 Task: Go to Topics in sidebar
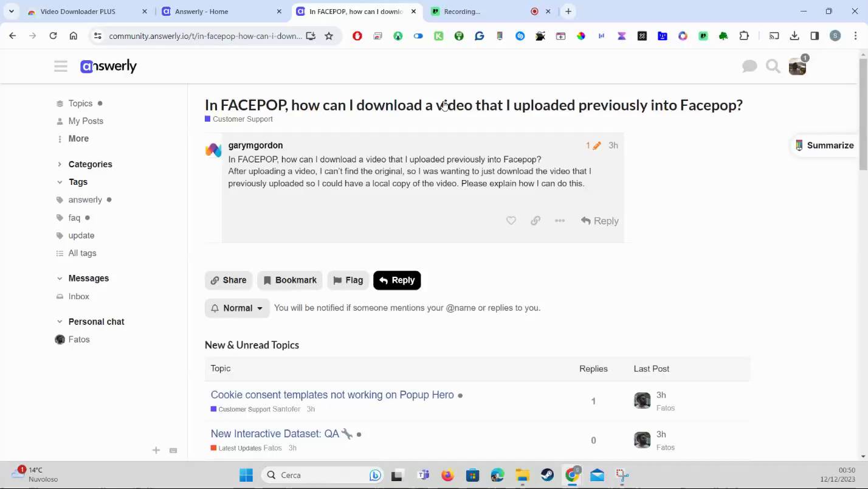click(x=80, y=103)
